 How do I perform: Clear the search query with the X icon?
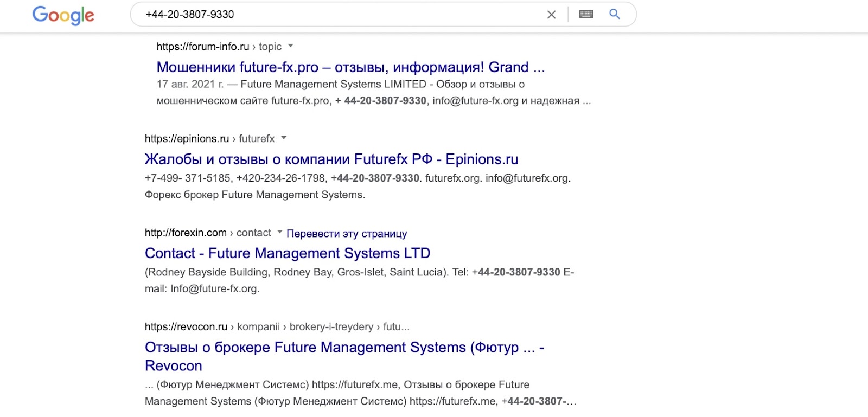pyautogui.click(x=551, y=15)
